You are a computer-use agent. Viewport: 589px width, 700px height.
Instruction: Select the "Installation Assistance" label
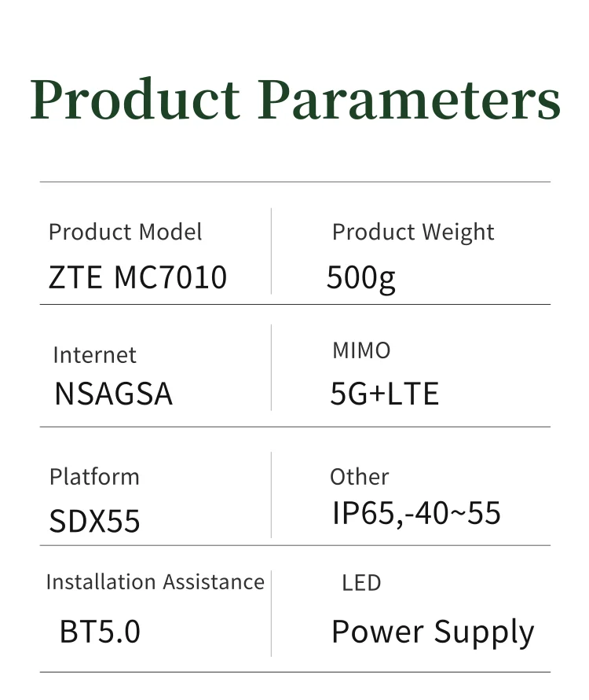click(x=155, y=582)
